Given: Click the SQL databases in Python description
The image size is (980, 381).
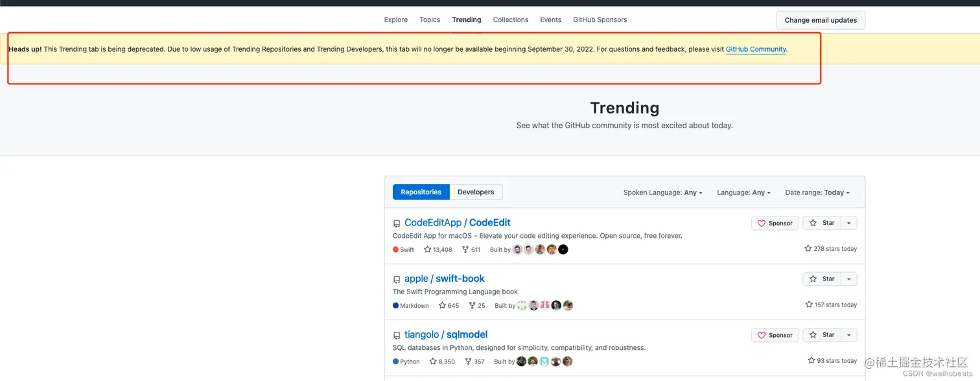Looking at the screenshot, I should tap(519, 347).
